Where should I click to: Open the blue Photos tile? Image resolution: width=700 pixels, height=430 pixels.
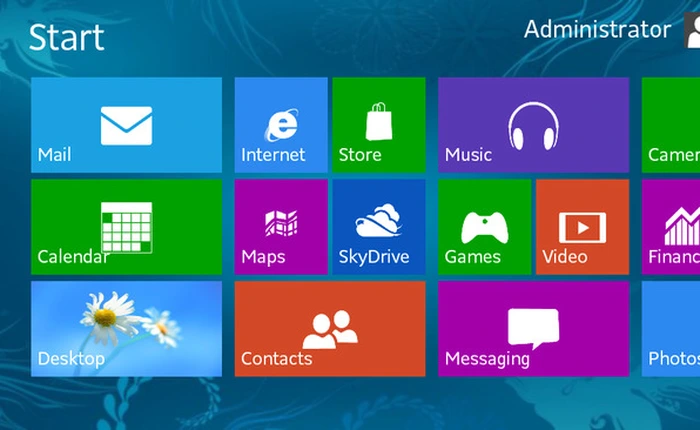tap(671, 329)
